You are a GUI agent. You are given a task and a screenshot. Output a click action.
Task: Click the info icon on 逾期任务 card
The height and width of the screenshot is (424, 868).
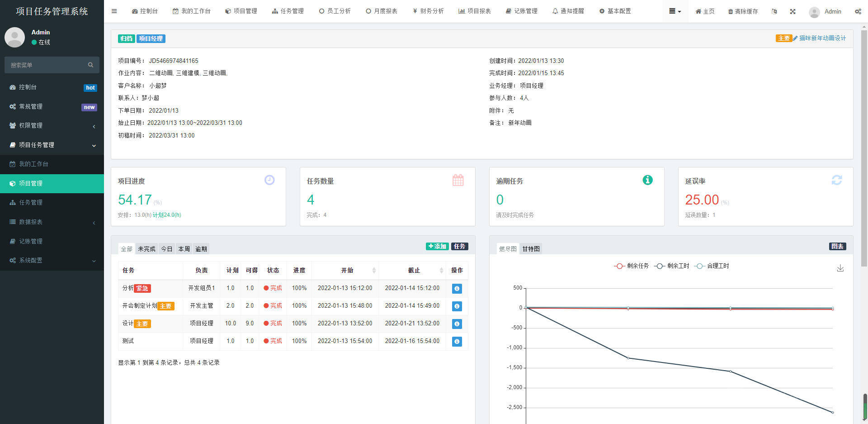(x=647, y=180)
